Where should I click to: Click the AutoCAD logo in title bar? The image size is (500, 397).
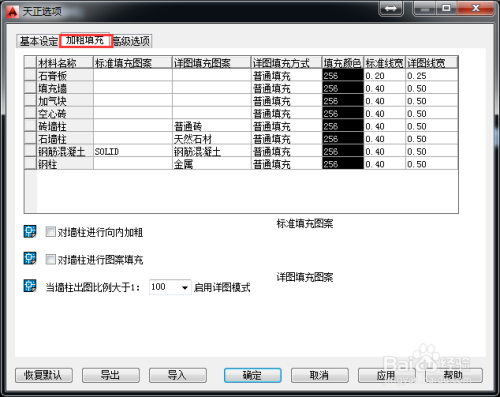[13, 12]
